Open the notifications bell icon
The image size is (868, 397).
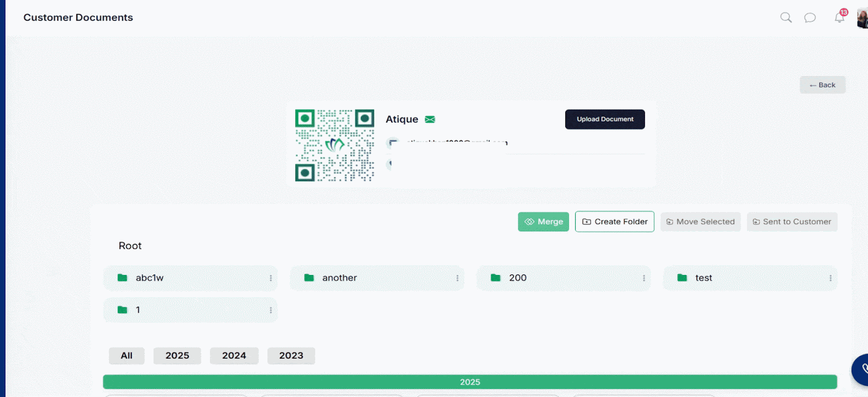pos(839,17)
